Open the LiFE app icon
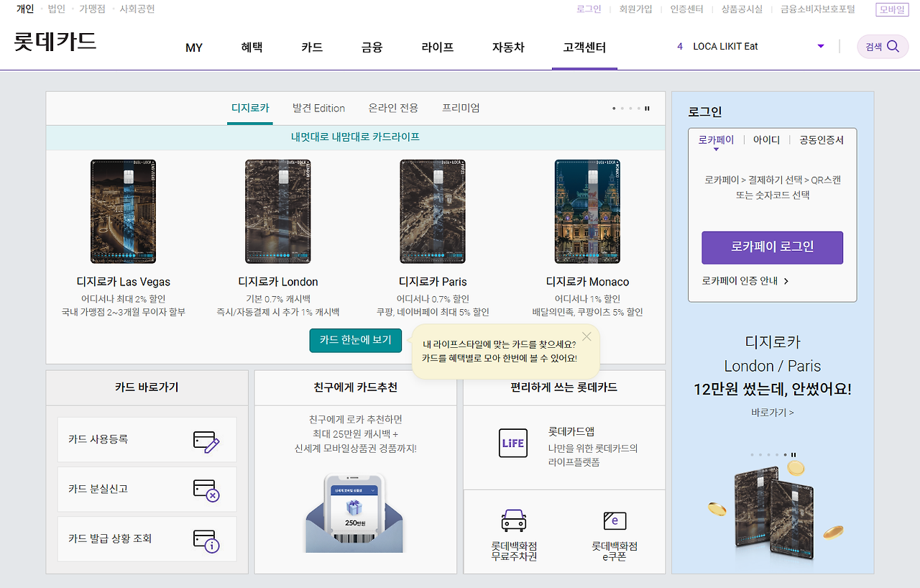920x588 pixels. pyautogui.click(x=512, y=444)
